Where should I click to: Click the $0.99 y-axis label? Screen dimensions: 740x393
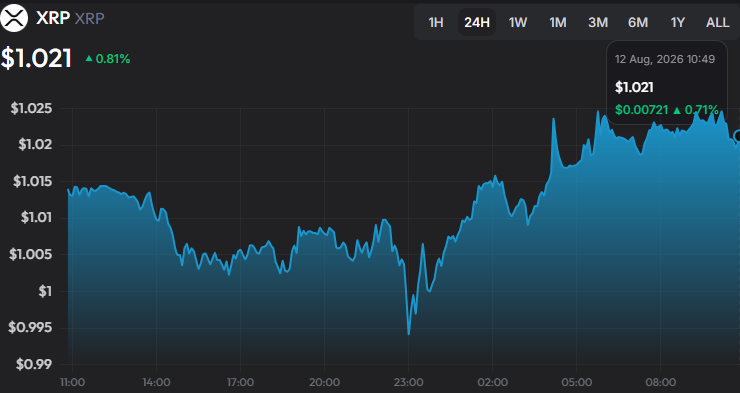click(x=34, y=364)
